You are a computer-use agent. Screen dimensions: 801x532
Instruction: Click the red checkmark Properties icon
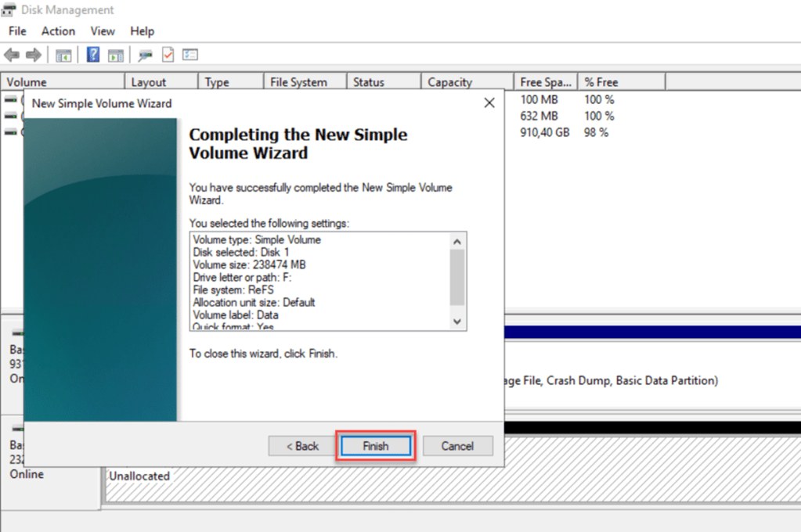tap(168, 55)
